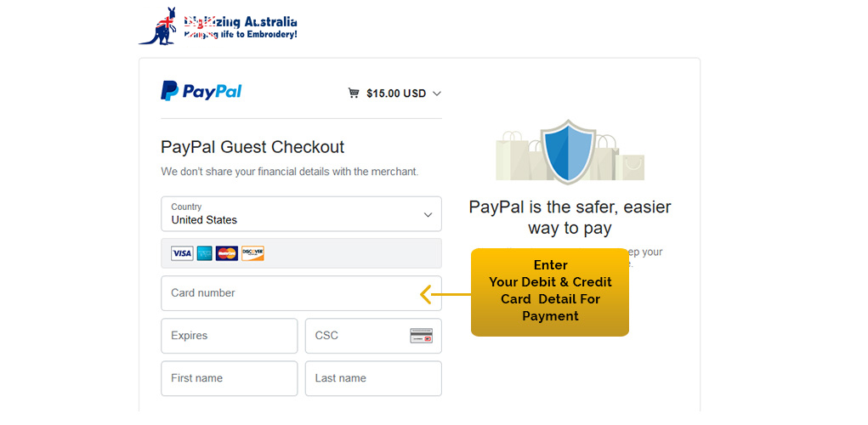This screenshot has width=868, height=425.
Task: Click the PayPal logo
Action: 201,92
